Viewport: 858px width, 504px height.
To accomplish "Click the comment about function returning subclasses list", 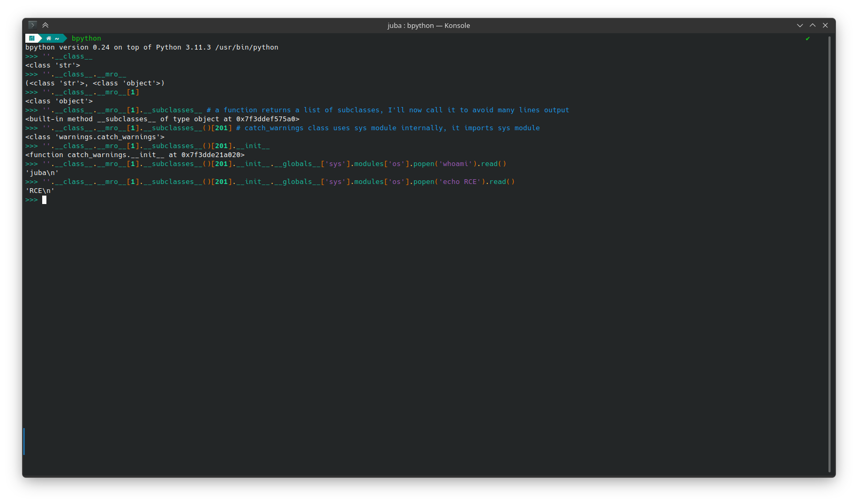I will (388, 110).
